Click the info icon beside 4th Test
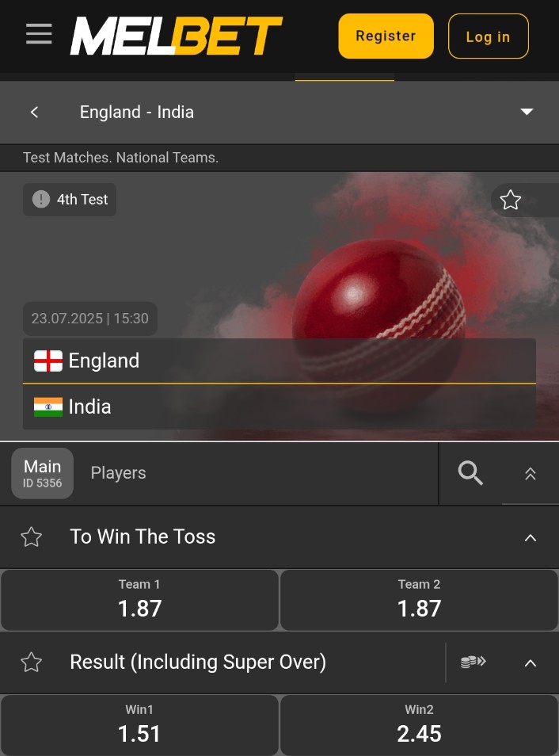559x756 pixels. pos(40,199)
